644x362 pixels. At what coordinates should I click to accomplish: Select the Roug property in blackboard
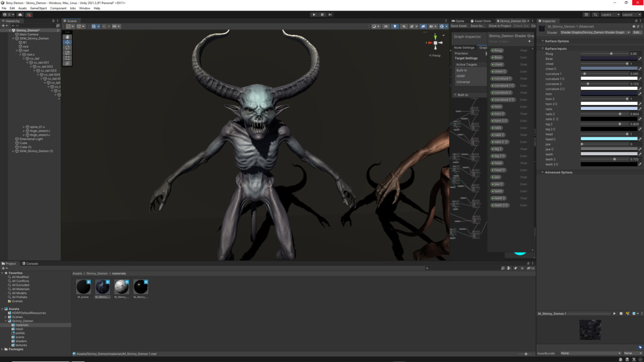pos(497,50)
